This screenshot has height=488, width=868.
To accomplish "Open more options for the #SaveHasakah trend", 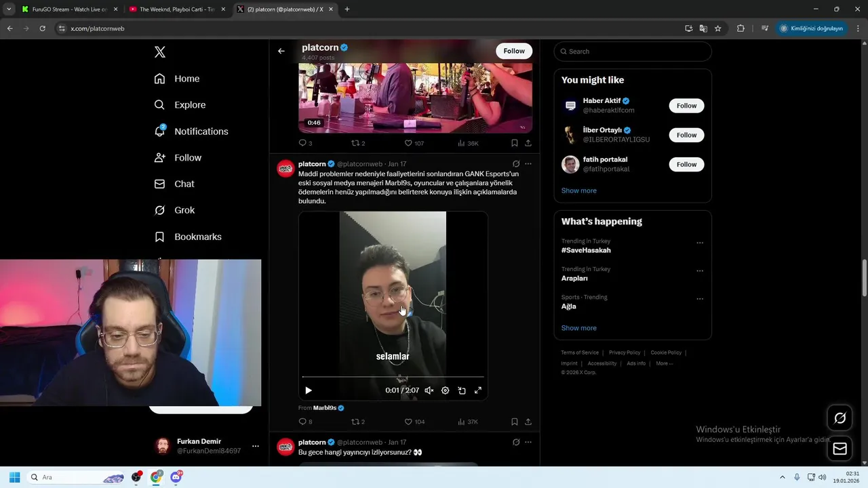I will coord(700,243).
